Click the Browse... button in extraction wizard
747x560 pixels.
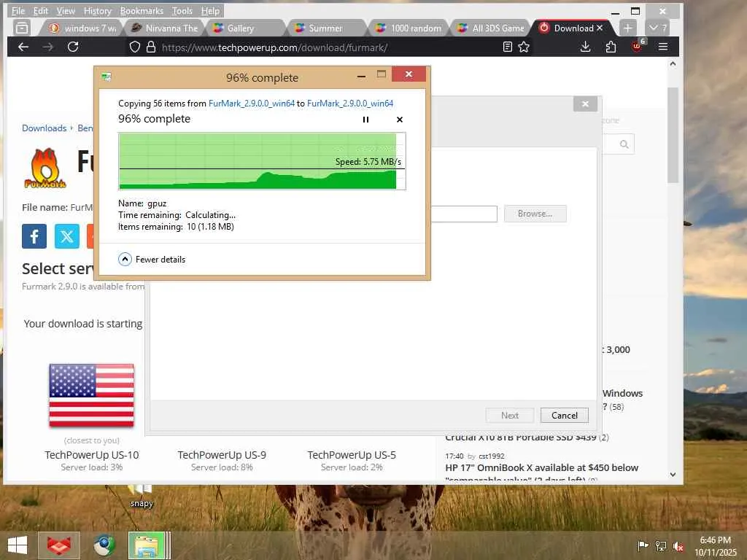[535, 214]
